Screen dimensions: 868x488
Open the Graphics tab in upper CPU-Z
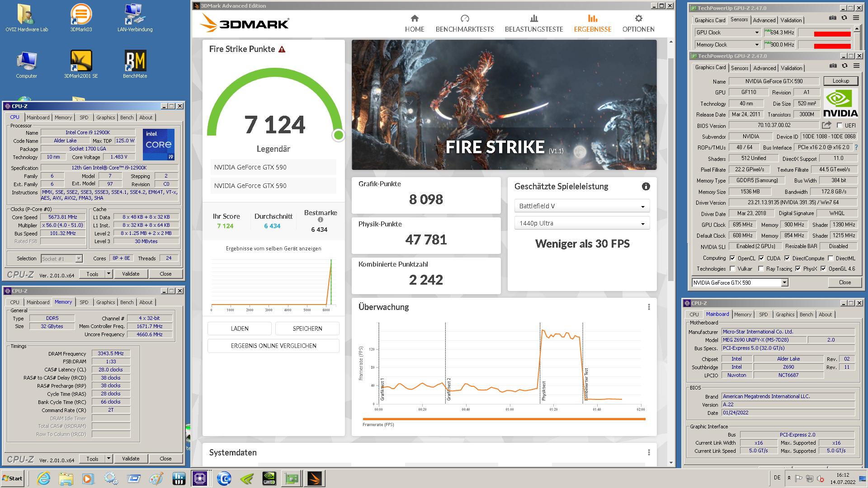click(x=105, y=117)
